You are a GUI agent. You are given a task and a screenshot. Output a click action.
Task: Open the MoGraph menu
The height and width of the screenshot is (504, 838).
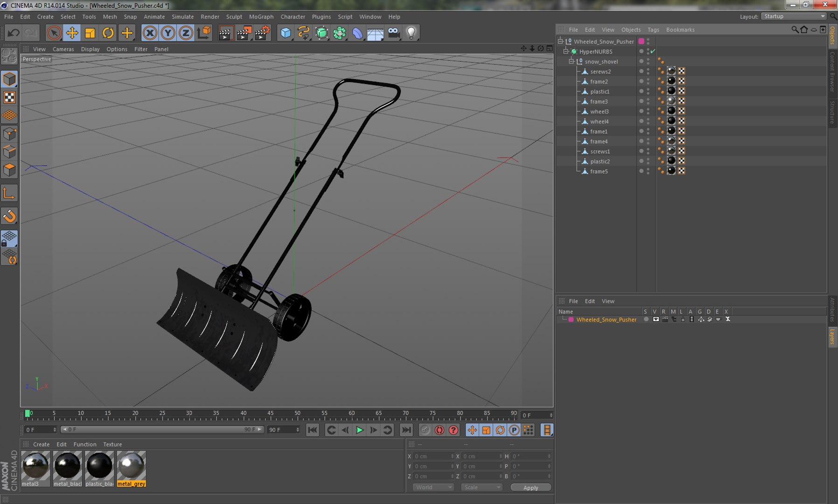coord(261,16)
